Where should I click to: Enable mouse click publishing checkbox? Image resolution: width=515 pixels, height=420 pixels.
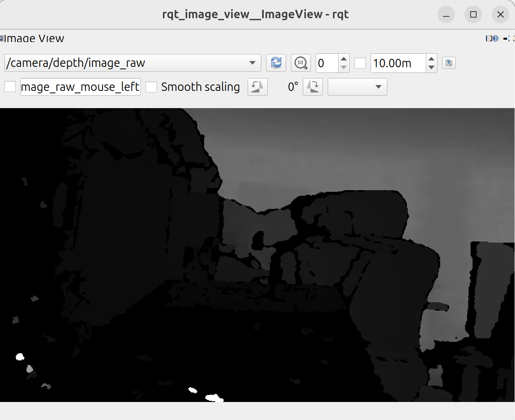[x=10, y=86]
